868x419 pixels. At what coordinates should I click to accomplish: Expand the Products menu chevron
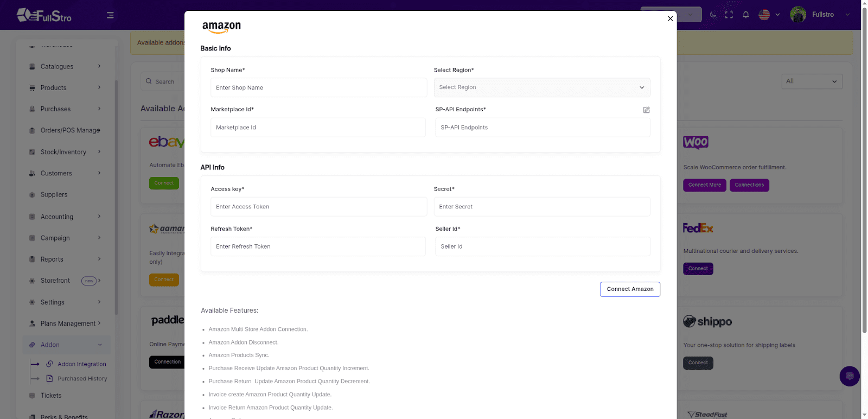[x=99, y=87]
